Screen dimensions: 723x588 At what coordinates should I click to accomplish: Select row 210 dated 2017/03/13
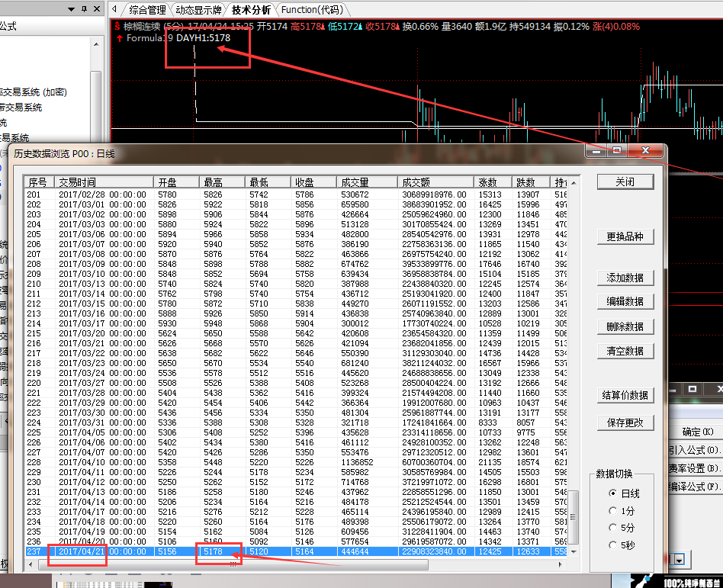tap(296, 284)
